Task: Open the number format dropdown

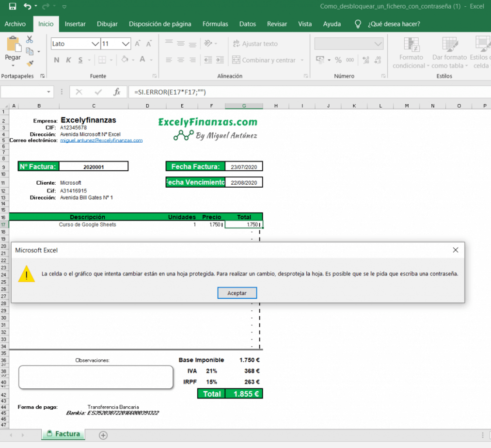Action: point(378,44)
